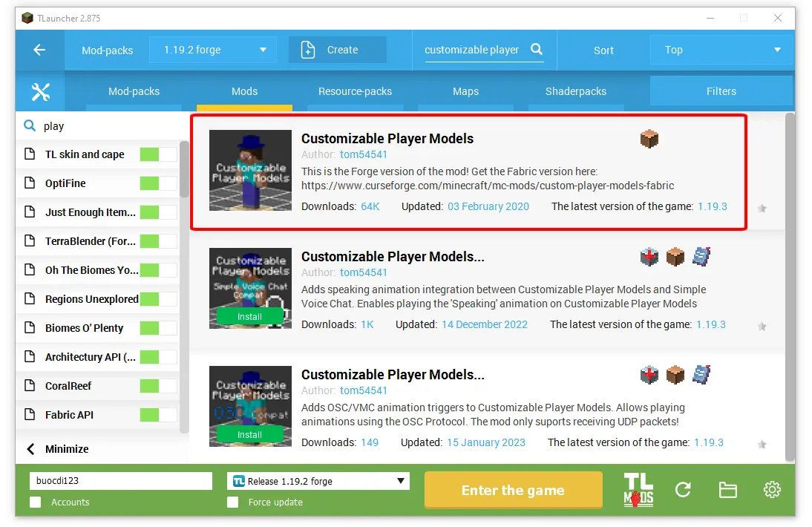
Task: Install the OSC compat mod
Action: tap(249, 434)
